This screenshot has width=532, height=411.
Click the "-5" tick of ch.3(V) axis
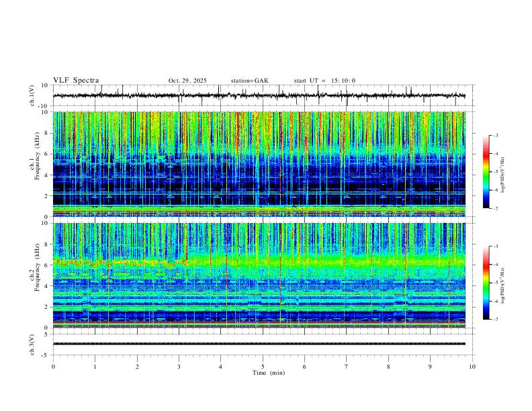pyautogui.click(x=46, y=355)
